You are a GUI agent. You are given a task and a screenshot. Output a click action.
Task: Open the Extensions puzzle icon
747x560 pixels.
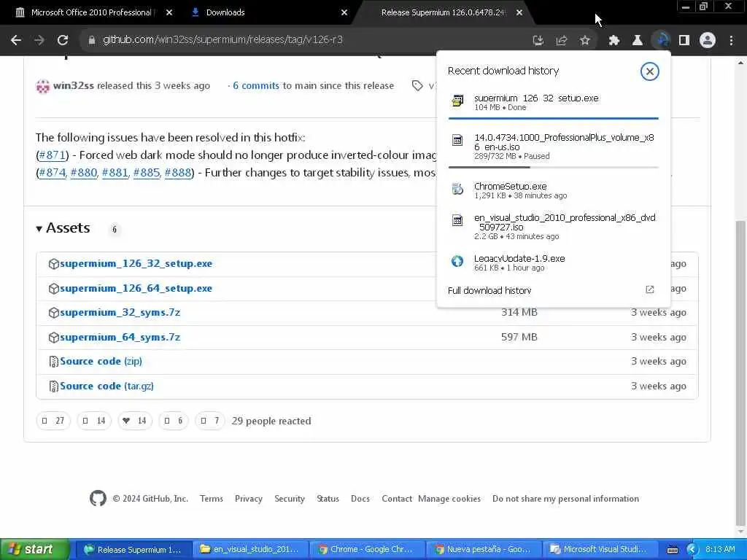[x=614, y=41]
